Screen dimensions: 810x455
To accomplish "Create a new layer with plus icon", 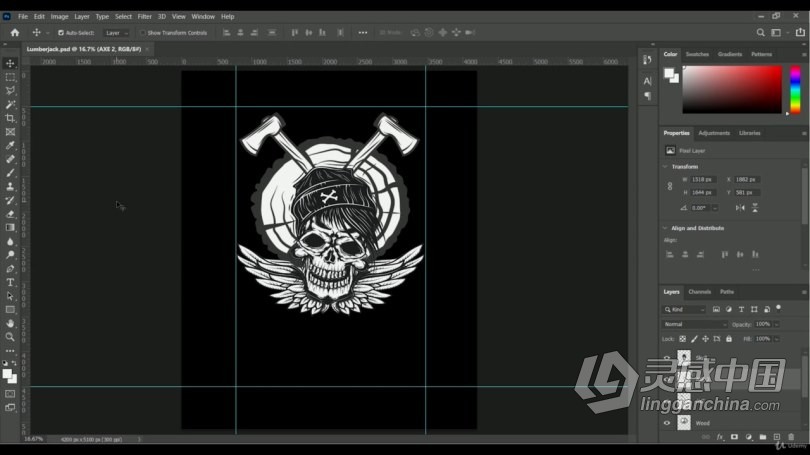I will click(x=776, y=437).
